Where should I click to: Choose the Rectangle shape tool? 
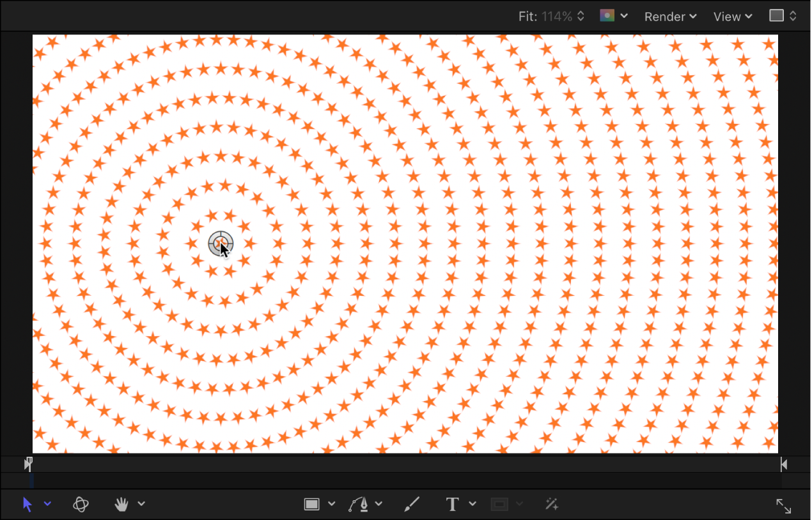point(313,503)
